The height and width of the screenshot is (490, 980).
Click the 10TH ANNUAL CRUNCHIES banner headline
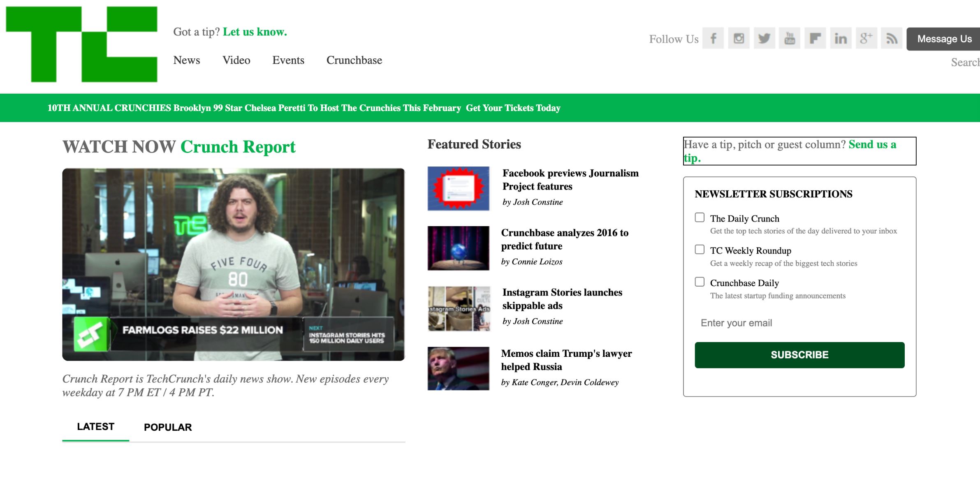(254, 108)
